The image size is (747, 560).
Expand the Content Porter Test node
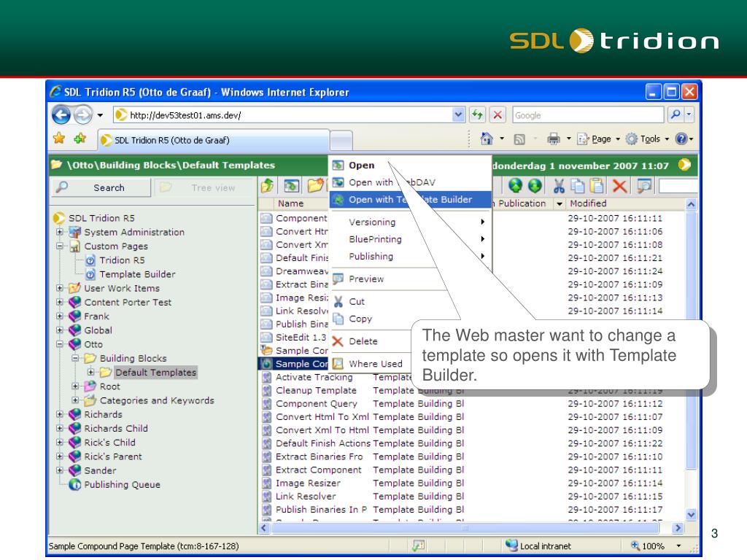(60, 302)
